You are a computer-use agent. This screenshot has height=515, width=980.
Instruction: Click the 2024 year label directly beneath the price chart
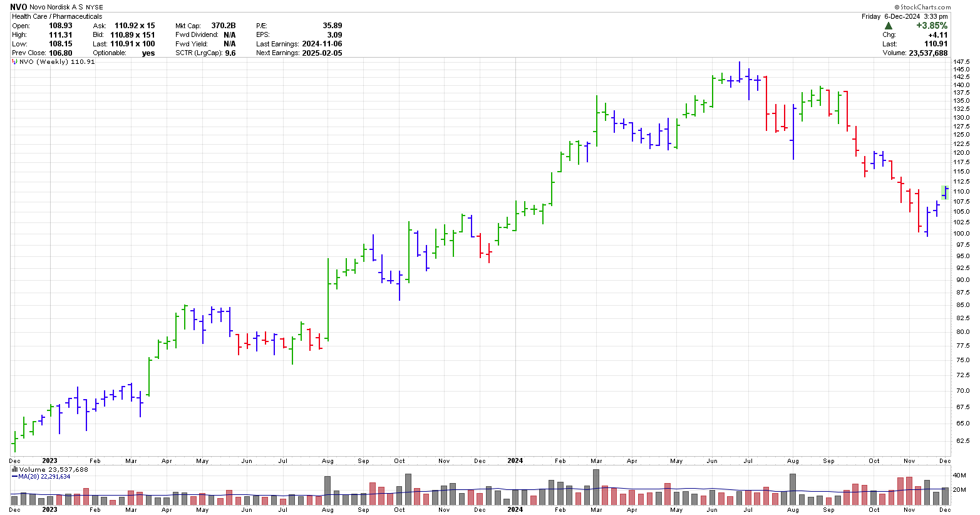515,460
